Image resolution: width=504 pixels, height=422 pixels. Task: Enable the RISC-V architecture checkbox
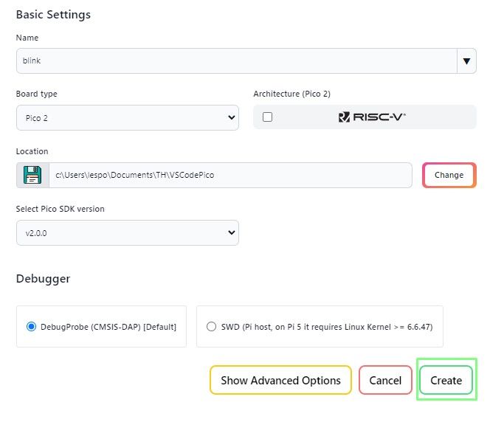(267, 117)
